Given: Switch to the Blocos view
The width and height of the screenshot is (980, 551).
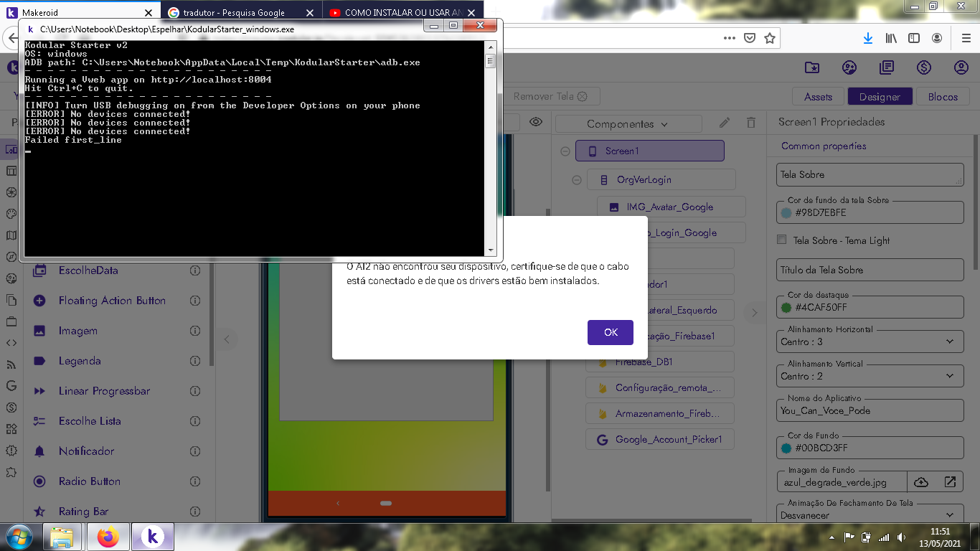Looking at the screenshot, I should 943,97.
